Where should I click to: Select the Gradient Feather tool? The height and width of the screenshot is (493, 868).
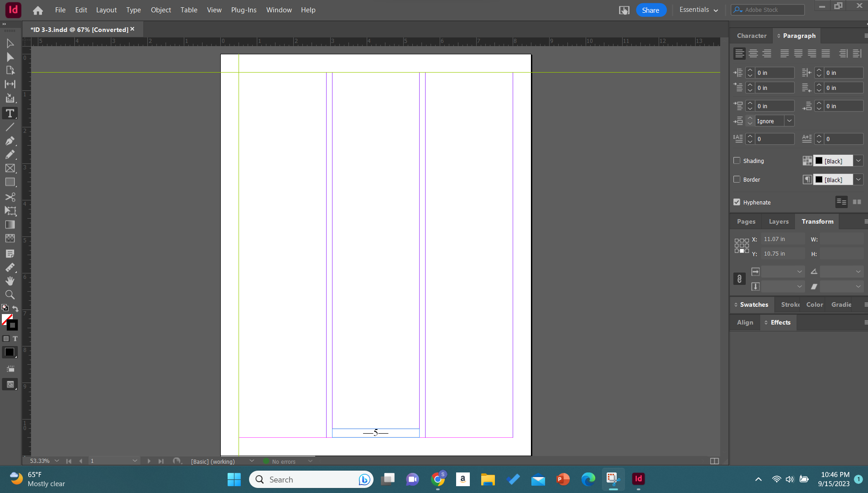point(10,238)
